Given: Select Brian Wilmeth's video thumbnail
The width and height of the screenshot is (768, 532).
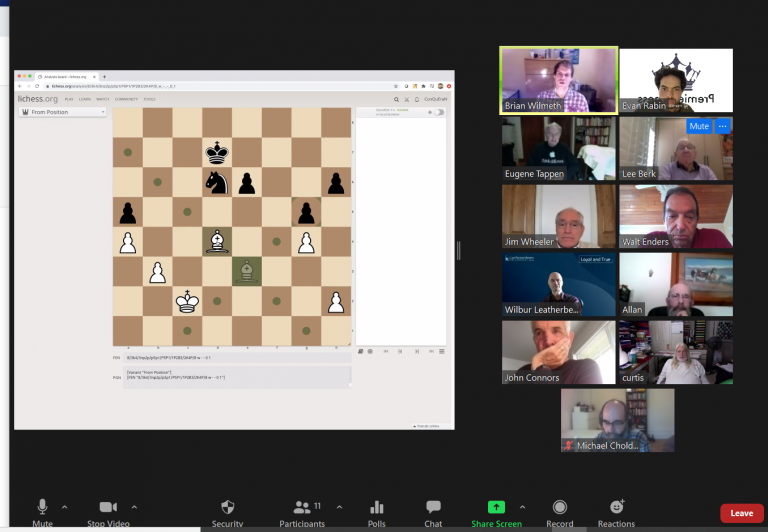Looking at the screenshot, I should tap(559, 81).
